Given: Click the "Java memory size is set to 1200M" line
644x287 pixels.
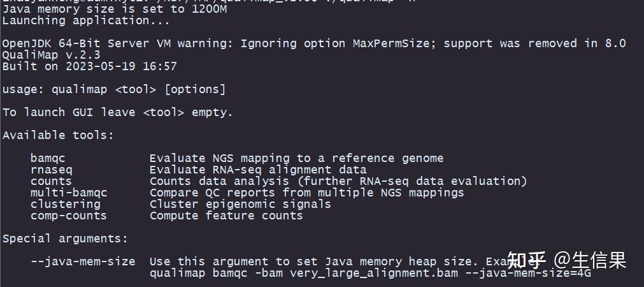Looking at the screenshot, I should [115, 9].
